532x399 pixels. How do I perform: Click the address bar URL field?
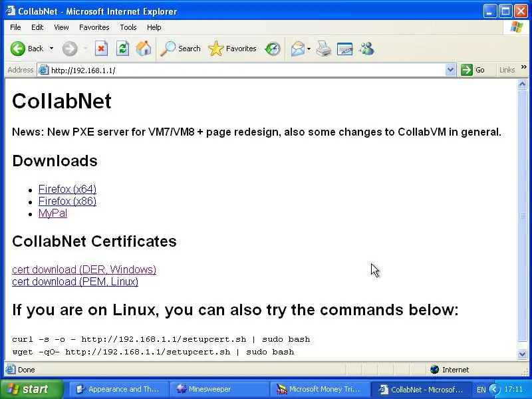247,70
